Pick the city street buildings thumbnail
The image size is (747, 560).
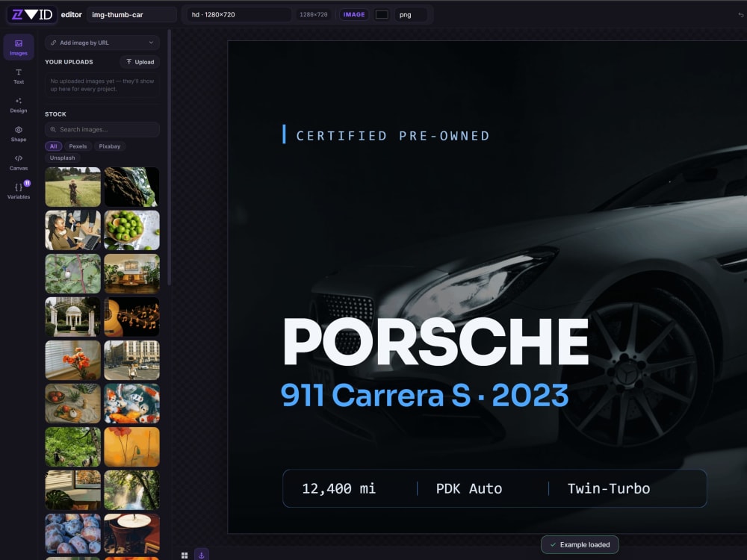pos(132,360)
